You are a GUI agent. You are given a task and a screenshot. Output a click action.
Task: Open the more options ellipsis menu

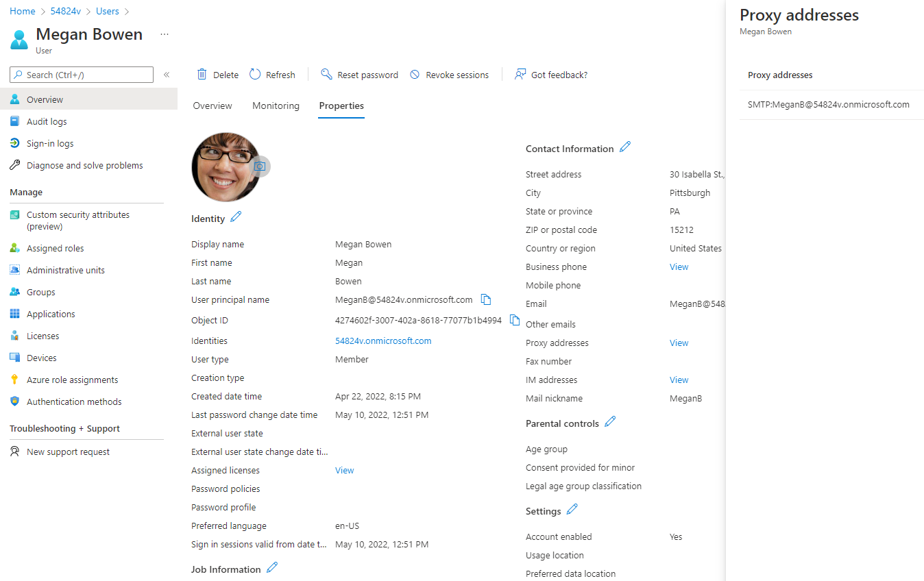(x=164, y=34)
